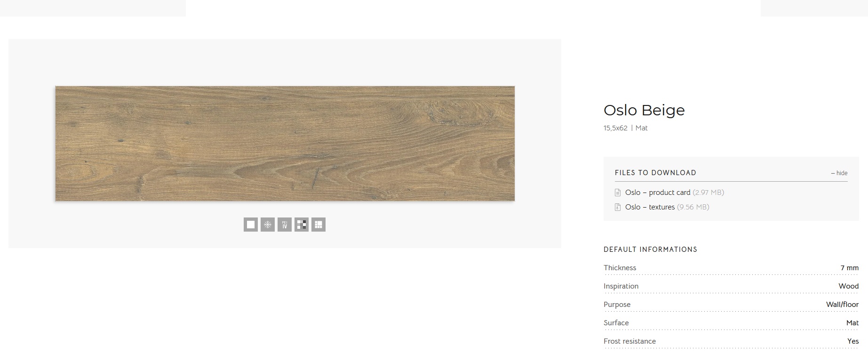Open the Oslo Beige wood tile image
Viewport: 868px width, 354px height.
click(285, 144)
